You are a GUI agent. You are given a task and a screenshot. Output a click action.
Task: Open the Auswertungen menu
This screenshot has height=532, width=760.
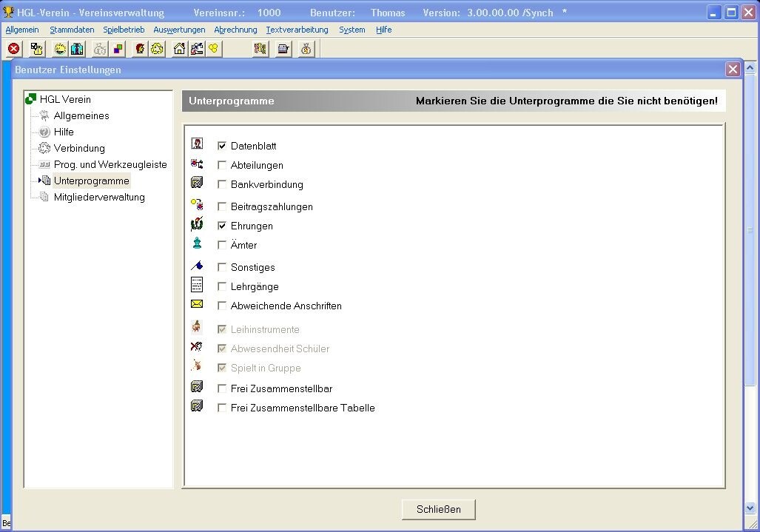[178, 30]
